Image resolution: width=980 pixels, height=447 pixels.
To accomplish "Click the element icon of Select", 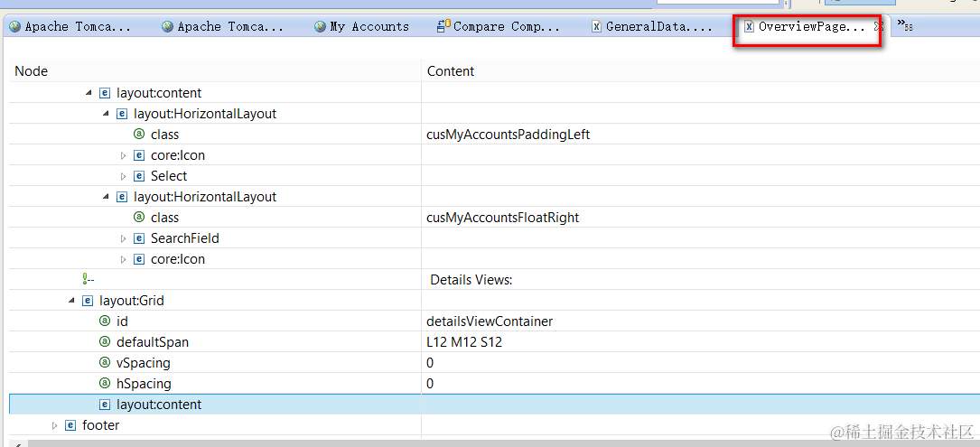I will coord(139,176).
